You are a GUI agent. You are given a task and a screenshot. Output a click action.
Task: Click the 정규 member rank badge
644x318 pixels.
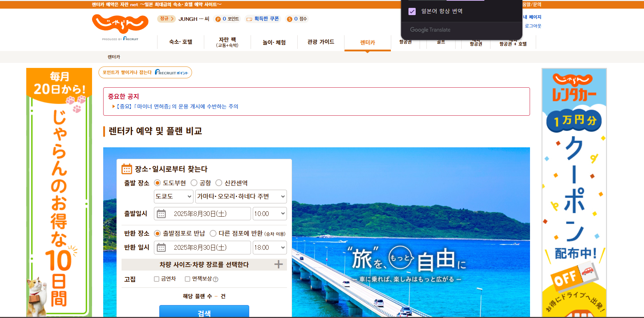[166, 19]
